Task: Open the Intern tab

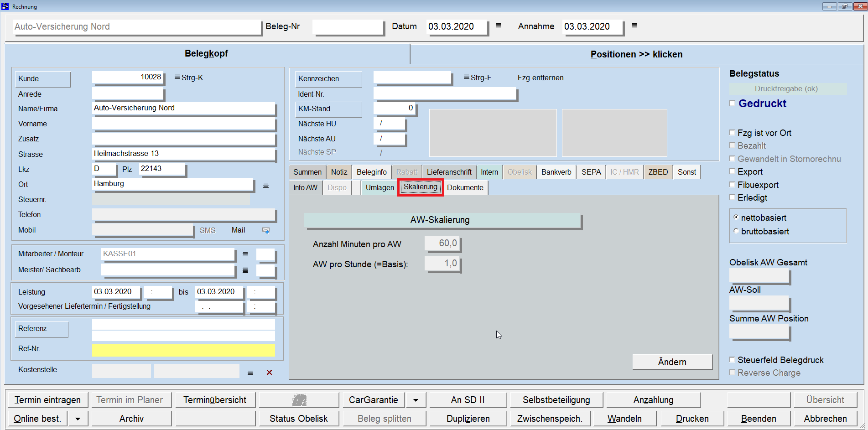Action: coord(489,172)
